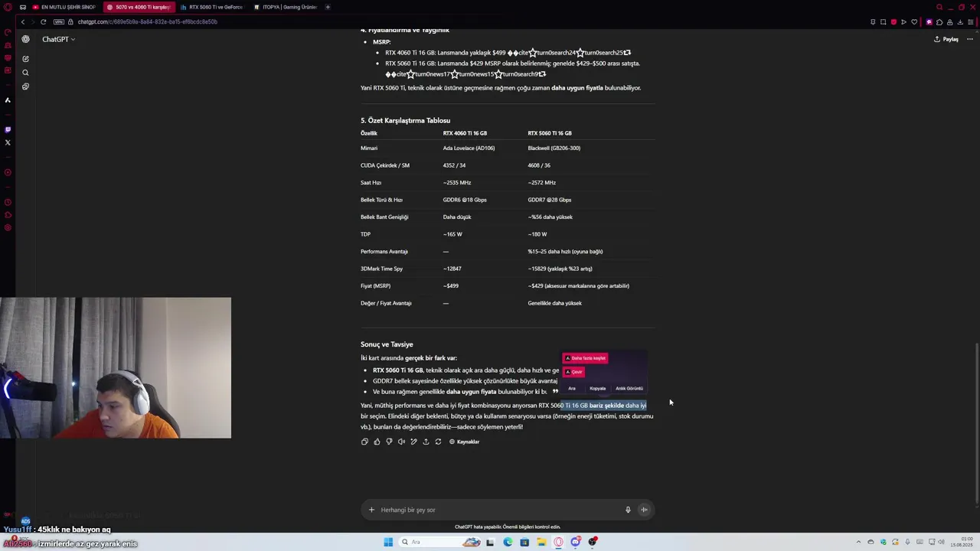Regenerate the ChatGPT response
Viewport: 980px width, 551px height.
[438, 442]
